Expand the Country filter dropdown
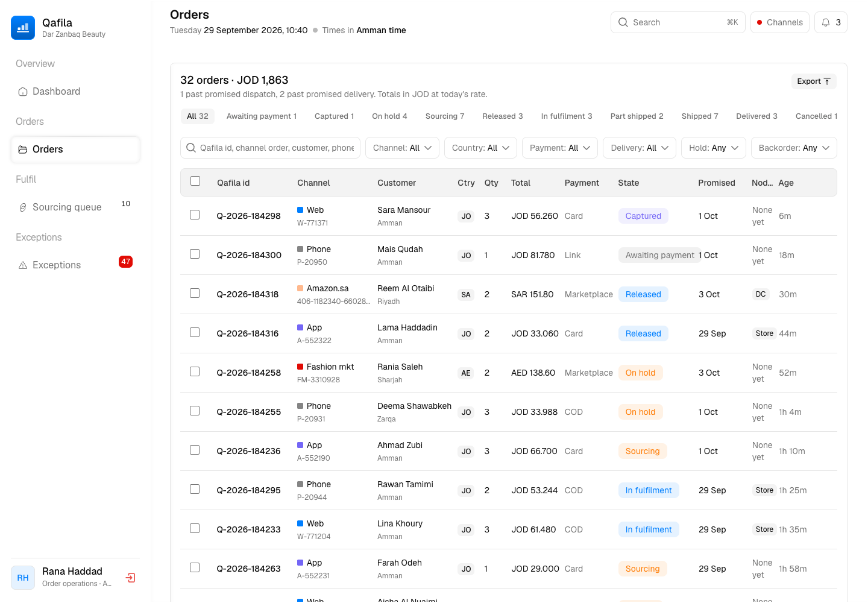868x603 pixels. click(480, 148)
